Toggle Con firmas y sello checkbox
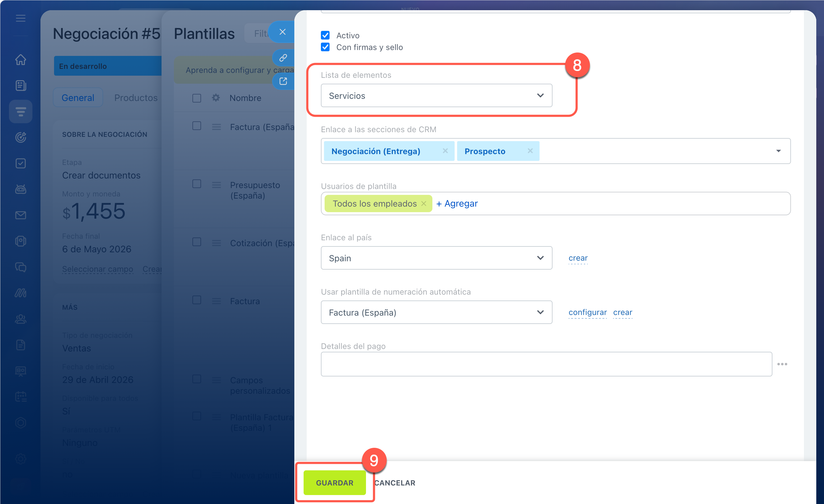 [325, 47]
